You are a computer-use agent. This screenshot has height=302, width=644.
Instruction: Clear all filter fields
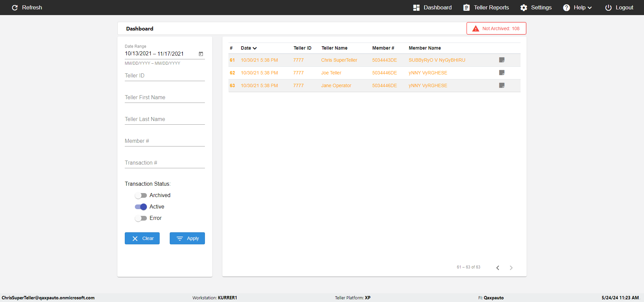[x=142, y=238]
